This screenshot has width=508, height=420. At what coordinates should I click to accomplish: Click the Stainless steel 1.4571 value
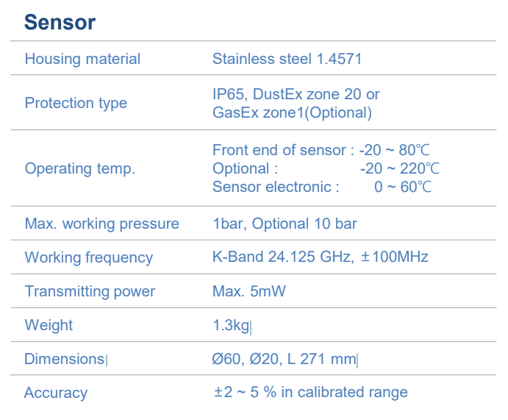click(287, 59)
